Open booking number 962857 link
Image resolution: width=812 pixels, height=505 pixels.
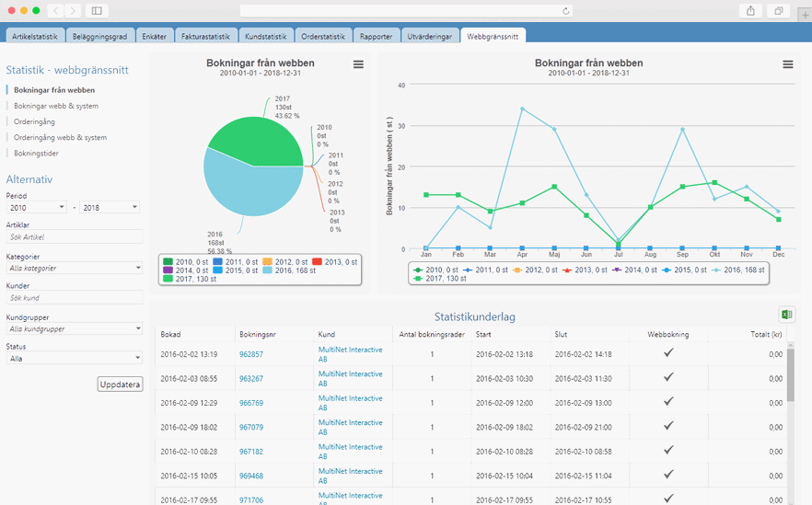(251, 354)
